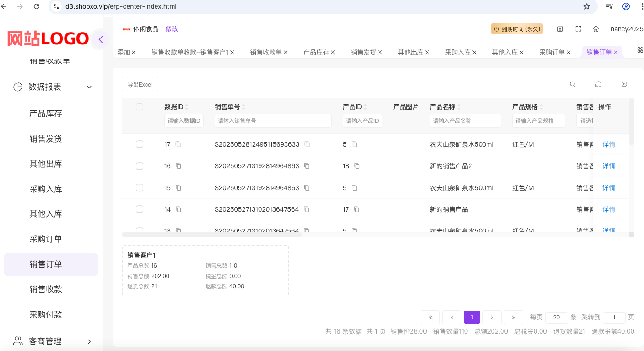
Task: Copy data ID 17
Action: pyautogui.click(x=179, y=144)
